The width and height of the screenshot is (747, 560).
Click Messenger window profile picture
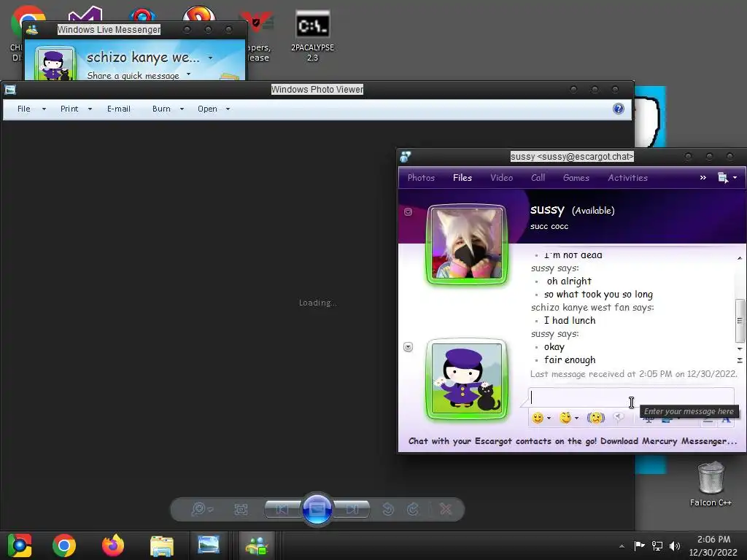click(55, 64)
